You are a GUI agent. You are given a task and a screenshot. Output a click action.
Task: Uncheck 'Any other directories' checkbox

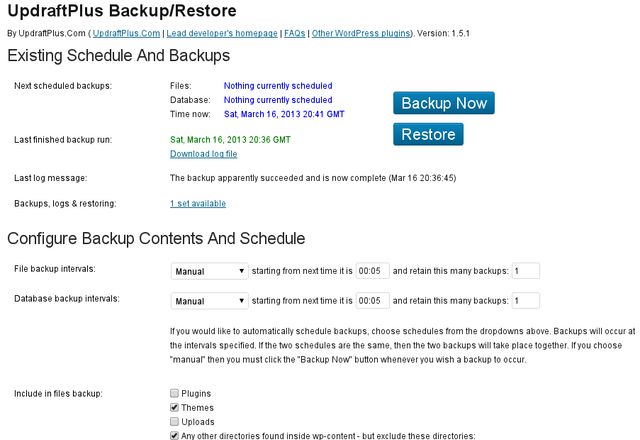[174, 436]
